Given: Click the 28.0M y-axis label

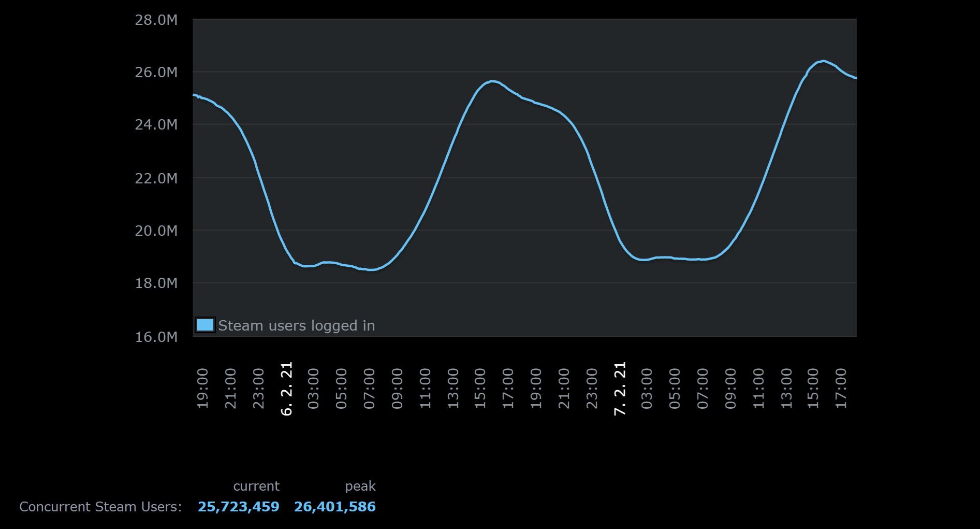Looking at the screenshot, I should (156, 20).
